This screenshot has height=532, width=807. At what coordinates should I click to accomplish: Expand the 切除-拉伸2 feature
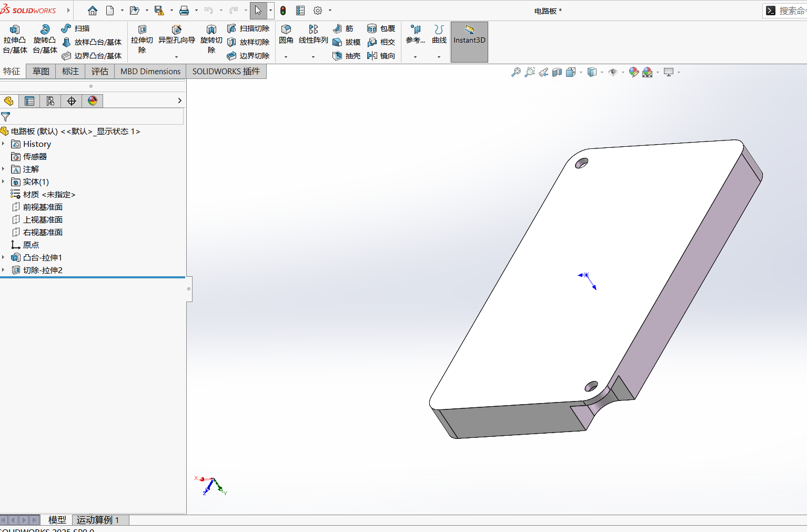(3, 270)
